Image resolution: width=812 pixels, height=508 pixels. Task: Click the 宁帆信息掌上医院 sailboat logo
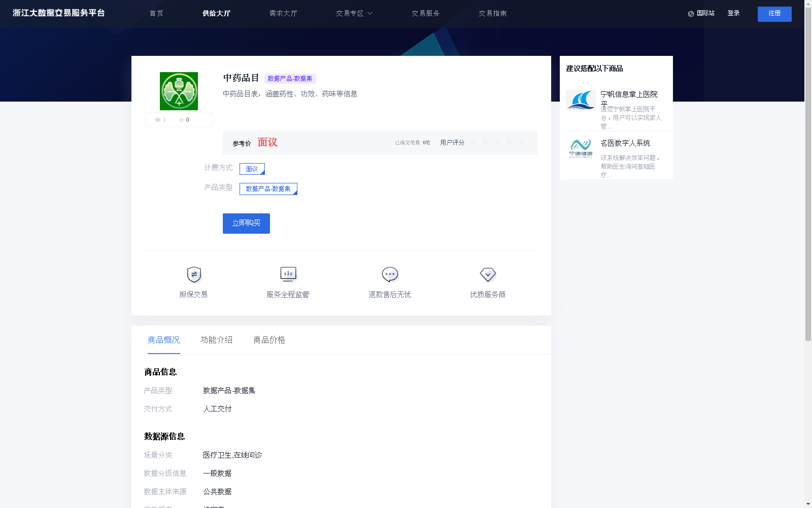[x=581, y=100]
